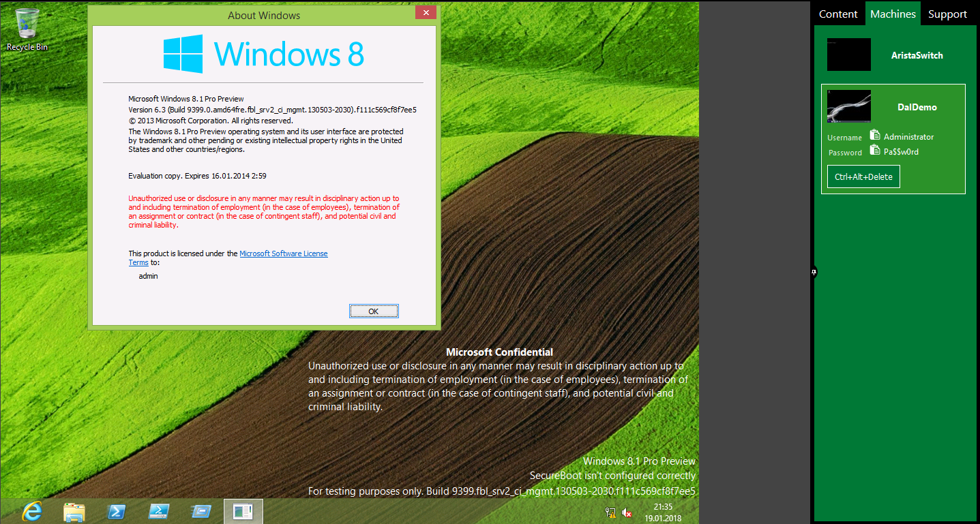Open File Explorer from the taskbar
The width and height of the screenshot is (980, 524).
(x=74, y=511)
